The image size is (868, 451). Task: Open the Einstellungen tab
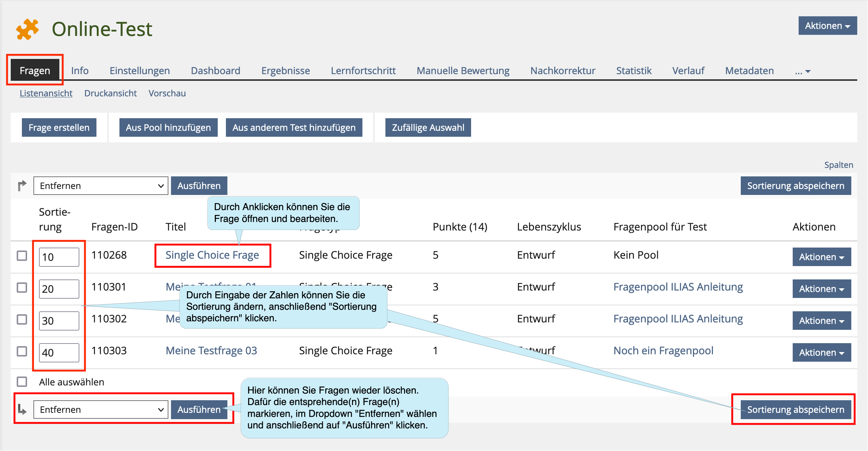point(140,70)
